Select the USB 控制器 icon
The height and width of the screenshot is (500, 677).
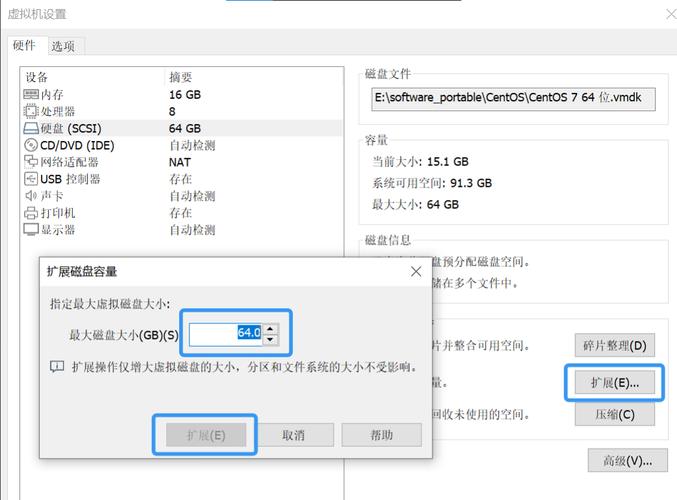pyautogui.click(x=31, y=179)
